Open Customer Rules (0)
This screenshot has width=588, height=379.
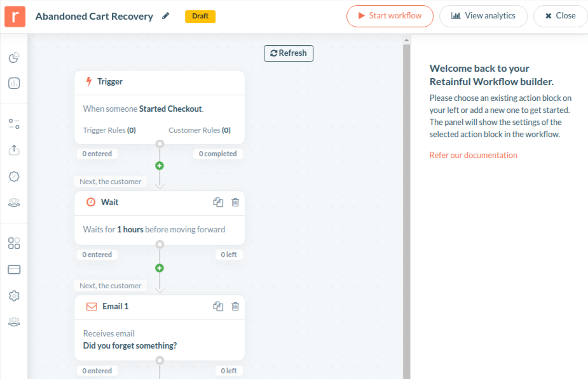coord(200,130)
